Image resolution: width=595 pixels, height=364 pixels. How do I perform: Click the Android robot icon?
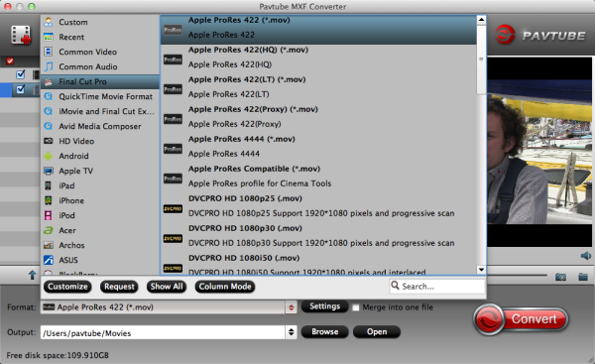(49, 156)
